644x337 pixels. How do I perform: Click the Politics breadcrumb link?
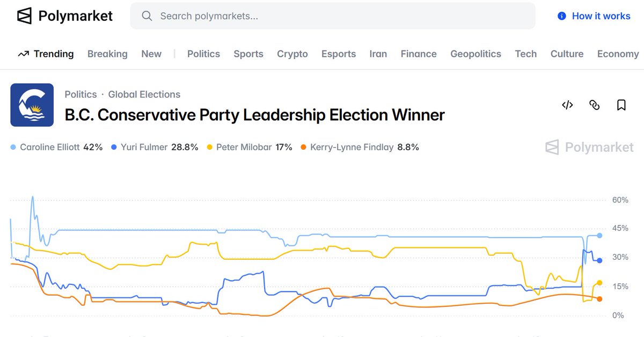(x=80, y=94)
